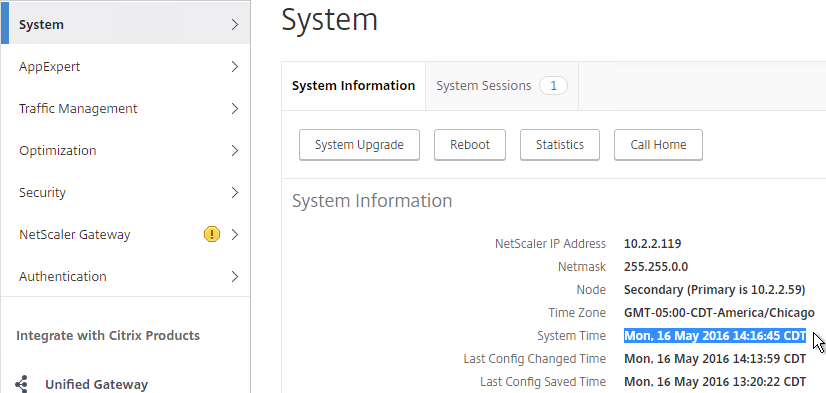Image resolution: width=826 pixels, height=393 pixels.
Task: Switch to the System Sessions tab
Action: pyautogui.click(x=502, y=86)
